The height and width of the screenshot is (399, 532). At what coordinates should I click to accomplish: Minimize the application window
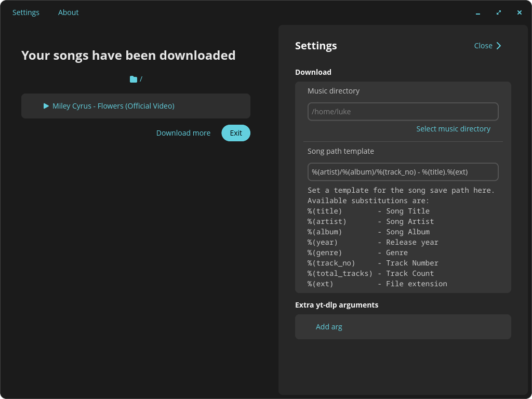478,13
